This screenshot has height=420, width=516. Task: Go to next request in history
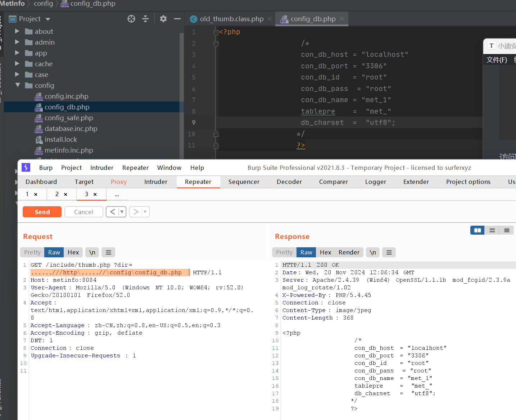pyautogui.click(x=136, y=212)
